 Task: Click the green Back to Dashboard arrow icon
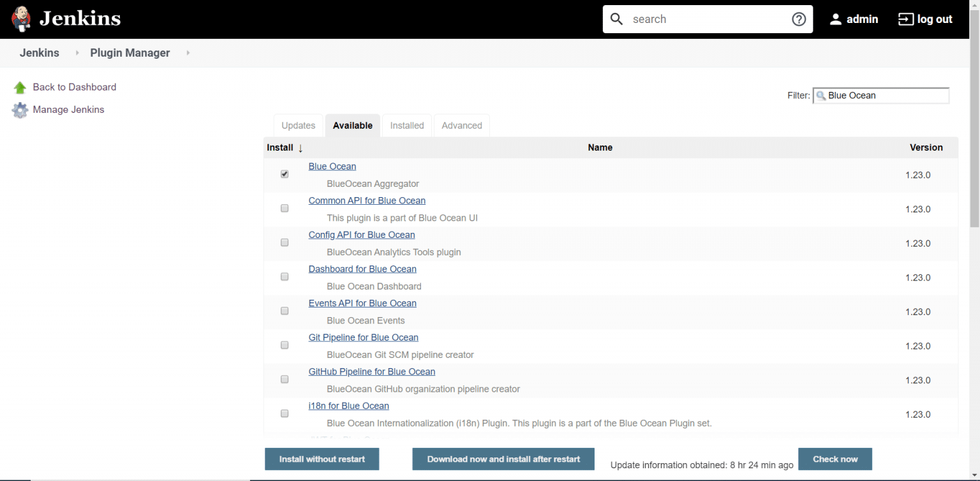coord(20,87)
